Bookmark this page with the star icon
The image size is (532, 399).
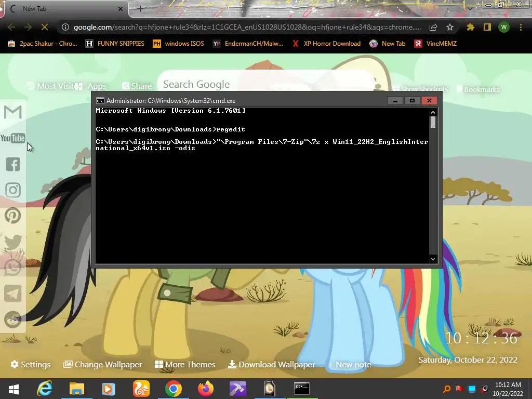(450, 27)
